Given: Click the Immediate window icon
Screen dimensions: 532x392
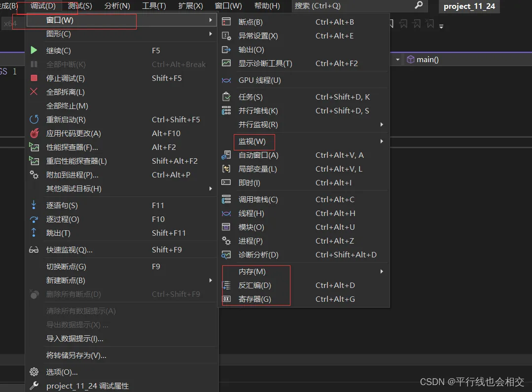Looking at the screenshot, I should [x=226, y=182].
